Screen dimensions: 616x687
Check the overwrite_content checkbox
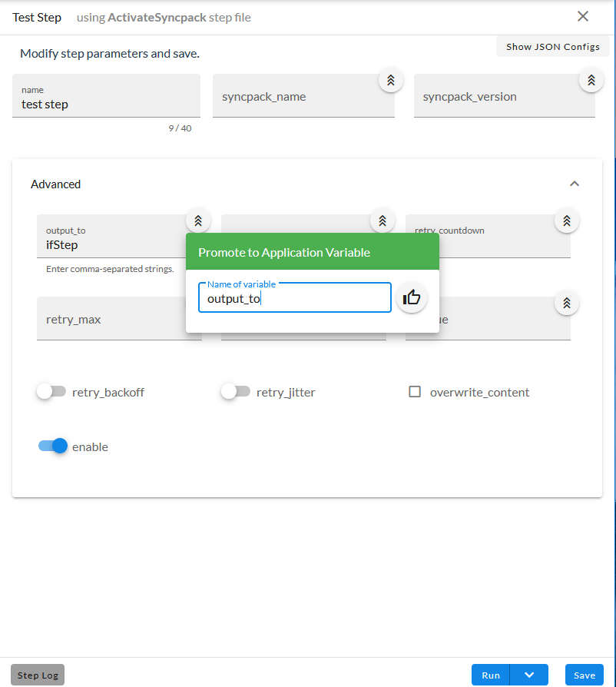coord(415,392)
